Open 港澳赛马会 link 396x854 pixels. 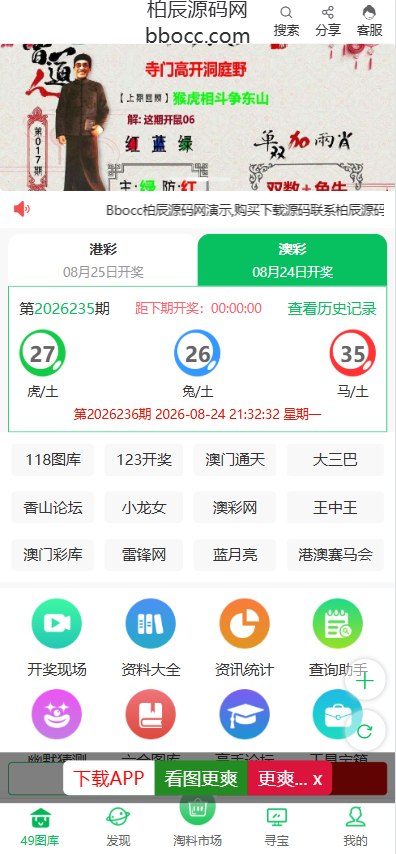click(336, 555)
